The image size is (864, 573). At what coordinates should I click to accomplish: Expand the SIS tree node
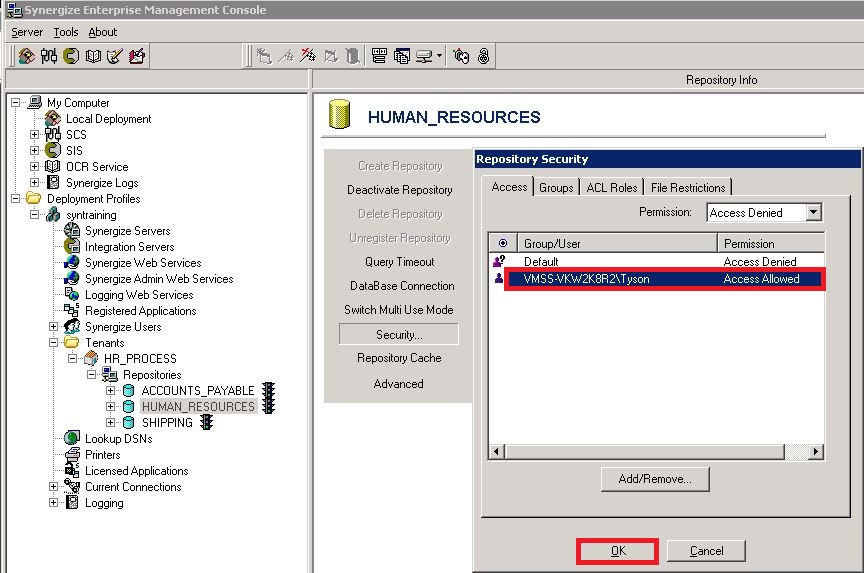(x=35, y=150)
